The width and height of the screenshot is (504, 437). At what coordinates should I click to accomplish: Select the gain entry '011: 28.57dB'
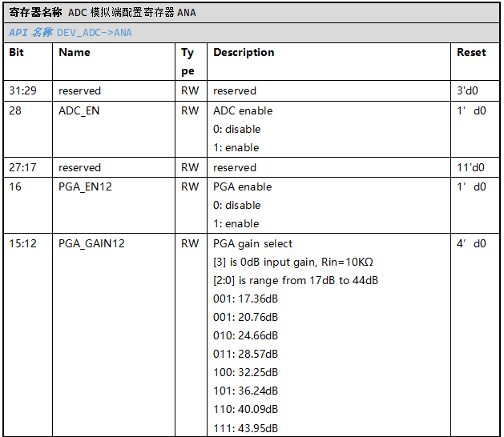[x=245, y=354]
